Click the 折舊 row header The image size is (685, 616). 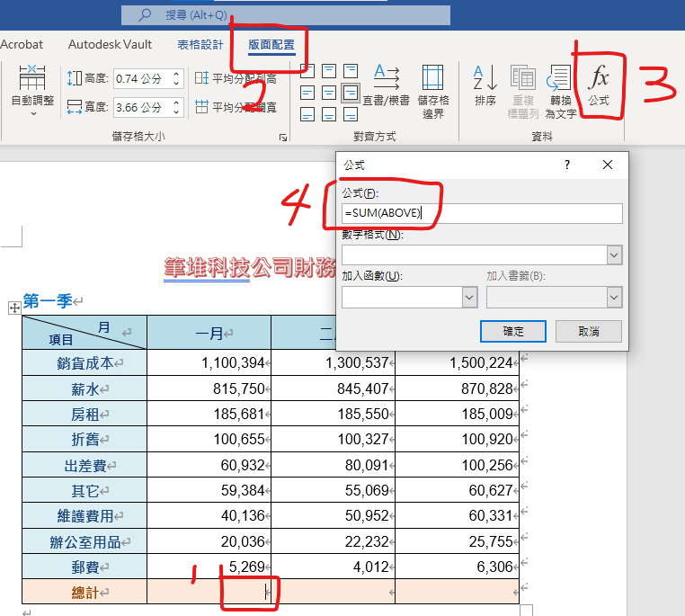[85, 439]
